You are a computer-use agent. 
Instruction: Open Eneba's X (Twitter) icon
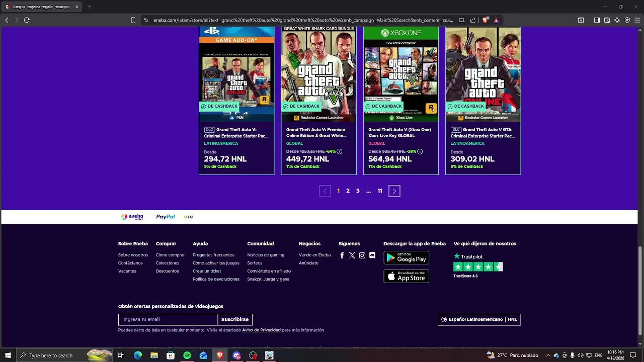[352, 255]
